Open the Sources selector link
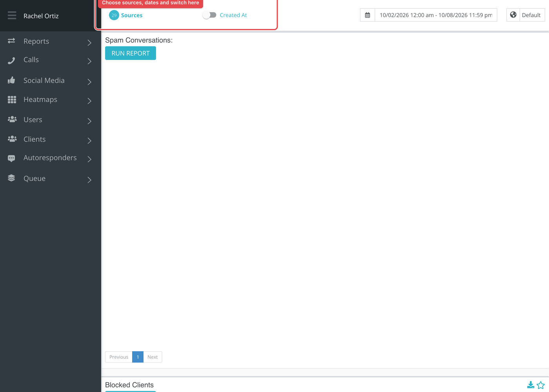 [x=132, y=15]
